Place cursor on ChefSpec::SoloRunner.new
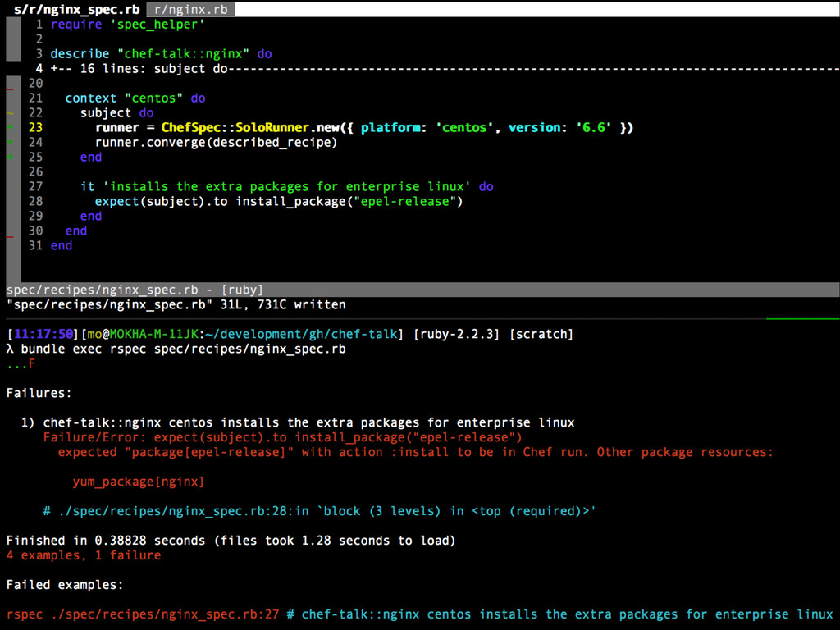Viewport: 840px width, 630px height. (x=251, y=127)
